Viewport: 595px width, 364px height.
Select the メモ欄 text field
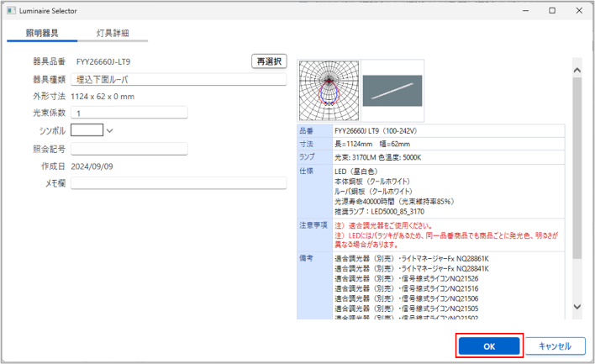179,182
